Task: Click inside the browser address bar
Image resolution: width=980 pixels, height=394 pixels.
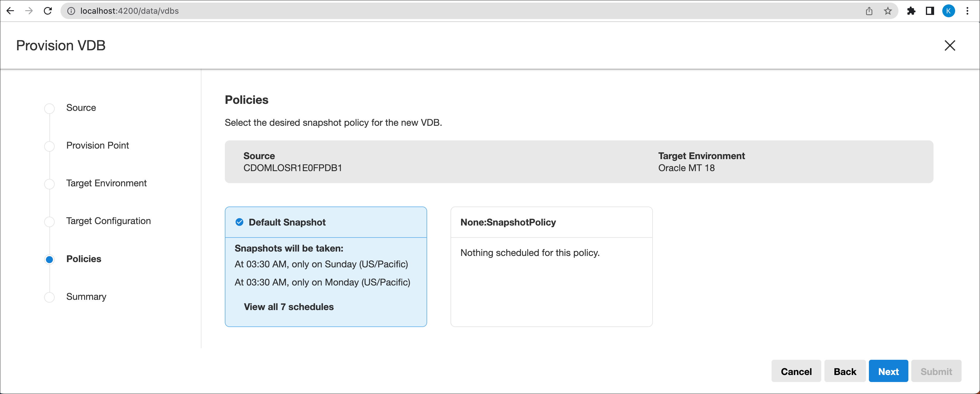Action: coord(266,11)
